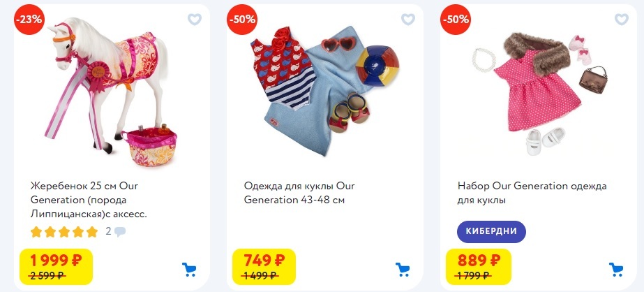This screenshot has height=292, width=644.
Task: Open Одежда для куклы Our Generation 43-48 см
Action: click(x=299, y=193)
